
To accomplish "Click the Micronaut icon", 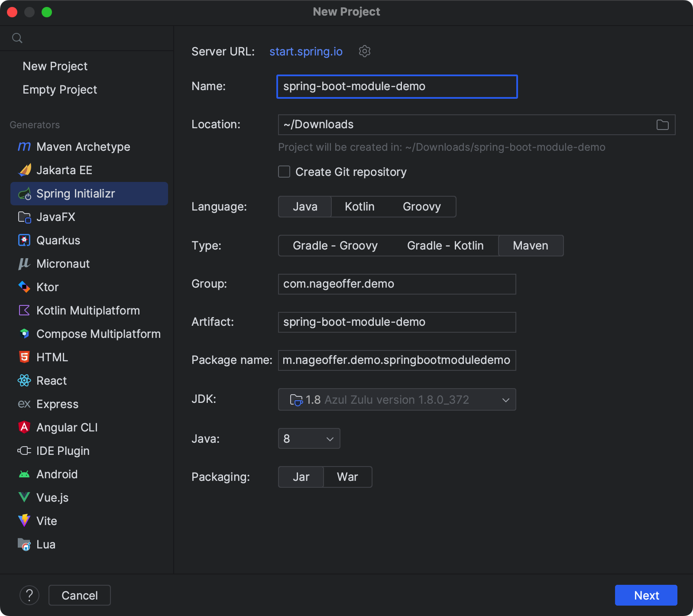I will coord(24,264).
